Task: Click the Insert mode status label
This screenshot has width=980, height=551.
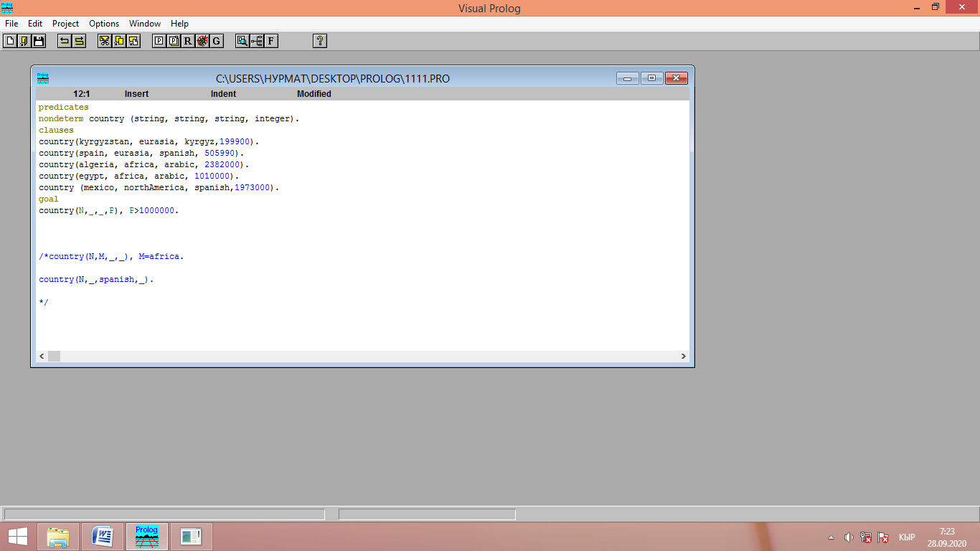Action: coord(136,94)
